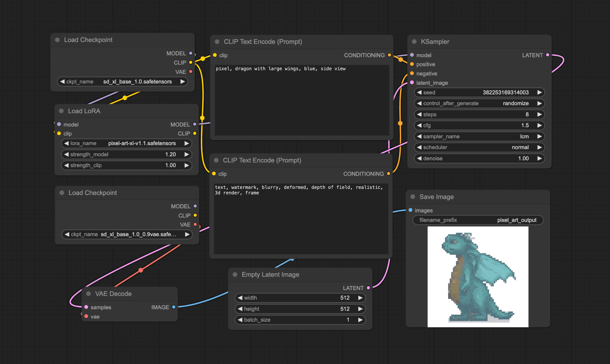The image size is (610, 364).
Task: Click the positive prompt CONDITIONING output socket
Action: [x=390, y=55]
